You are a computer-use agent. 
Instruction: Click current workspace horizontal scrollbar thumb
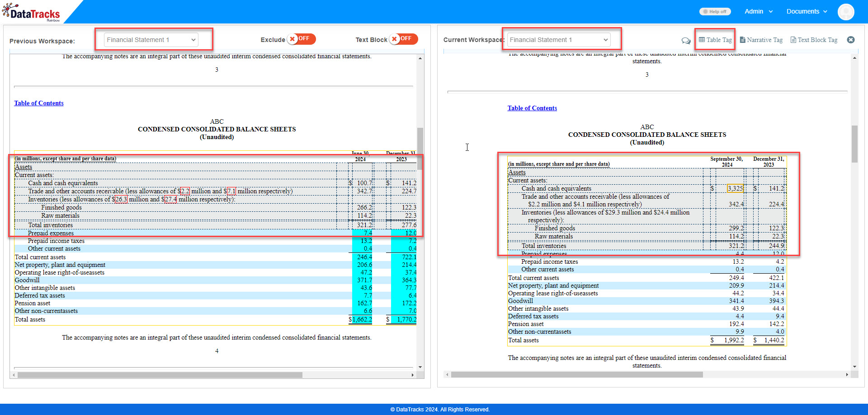tap(577, 374)
